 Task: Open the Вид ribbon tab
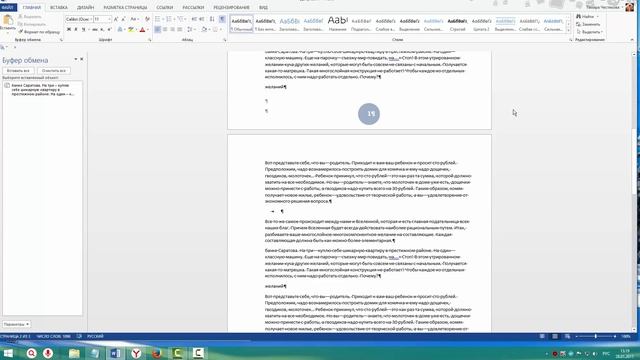click(x=263, y=8)
